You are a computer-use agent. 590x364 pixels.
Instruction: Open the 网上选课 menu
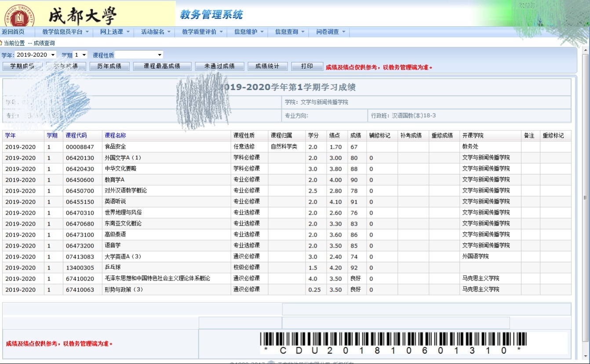pos(115,32)
